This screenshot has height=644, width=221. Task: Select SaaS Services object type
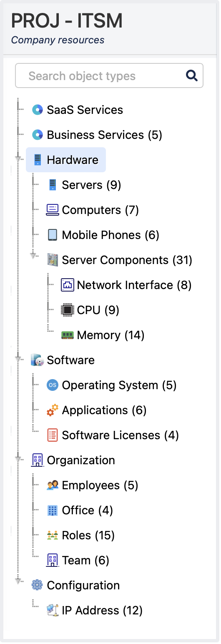point(85,110)
